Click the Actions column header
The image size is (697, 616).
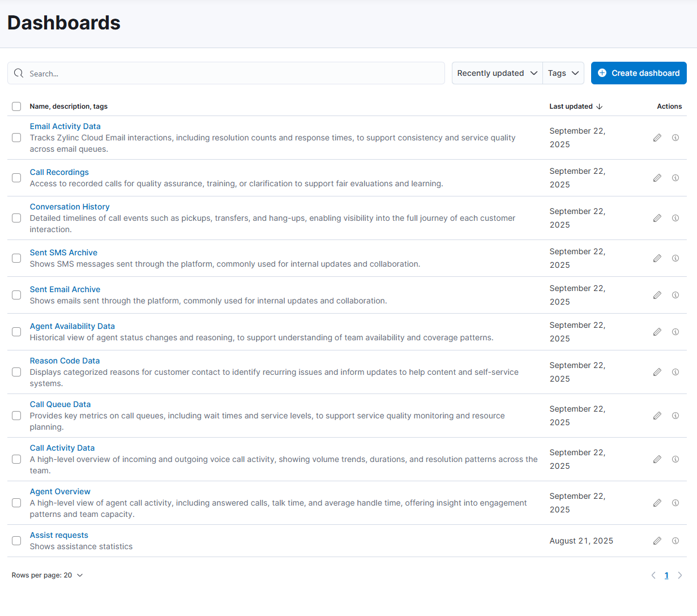click(669, 106)
